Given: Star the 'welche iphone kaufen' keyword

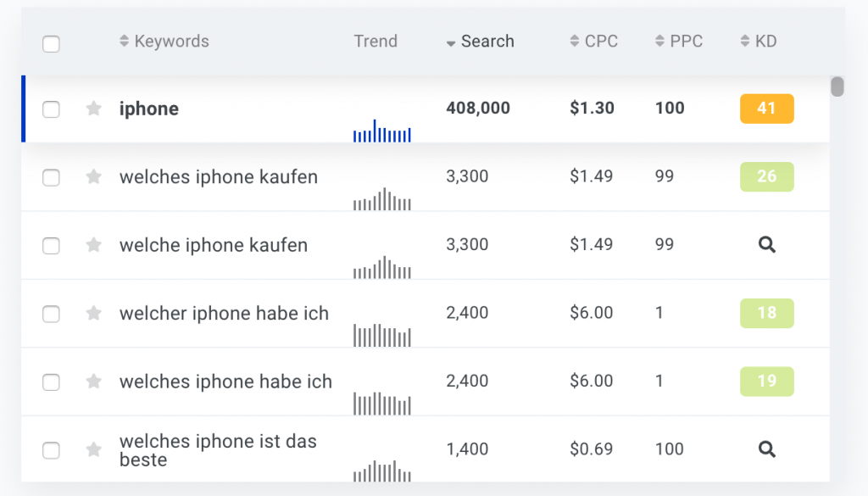Looking at the screenshot, I should 94,245.
